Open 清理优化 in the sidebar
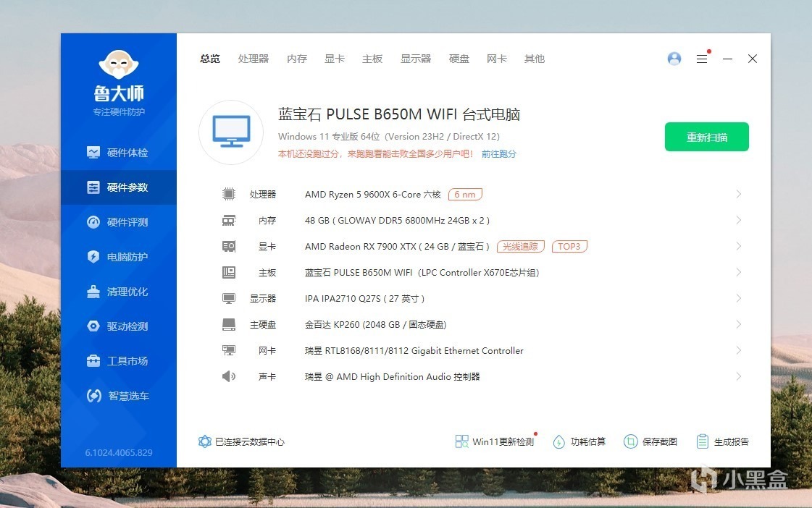This screenshot has height=508, width=812. 119,292
